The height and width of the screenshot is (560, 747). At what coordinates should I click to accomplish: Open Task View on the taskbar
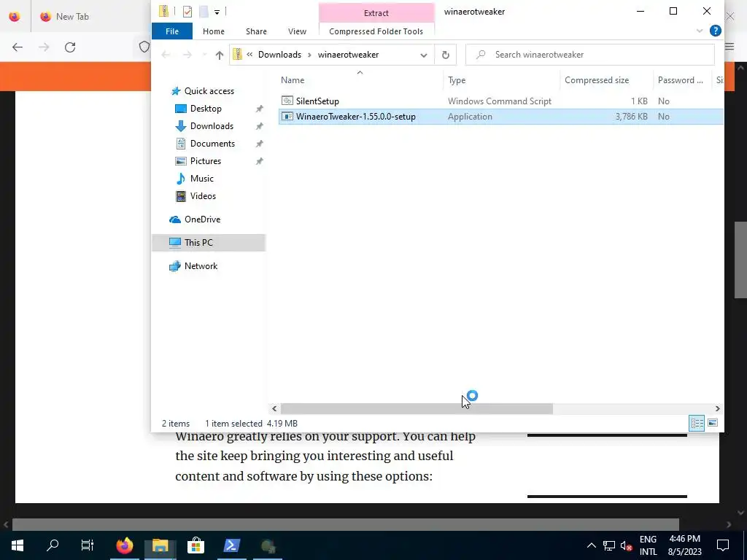(x=88, y=545)
